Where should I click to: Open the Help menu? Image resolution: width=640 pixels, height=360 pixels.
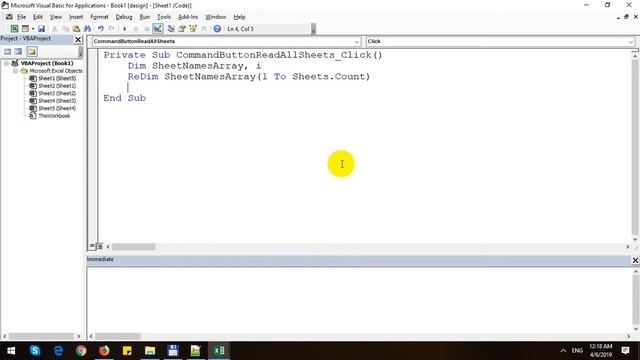coord(239,17)
